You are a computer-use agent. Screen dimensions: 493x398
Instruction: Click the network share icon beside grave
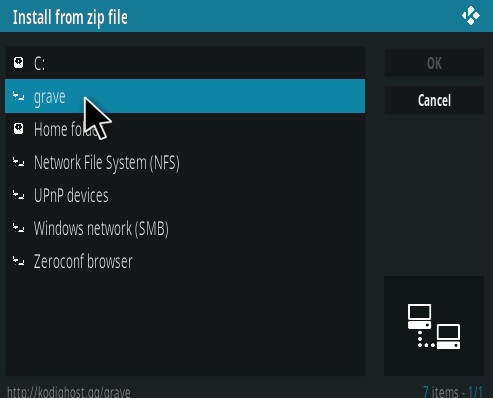tap(19, 96)
